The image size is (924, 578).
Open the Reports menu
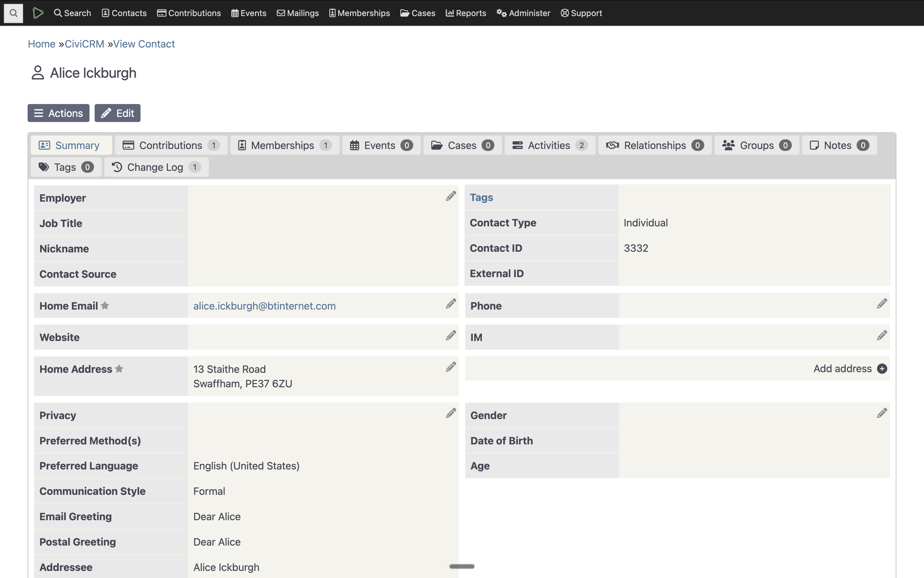466,13
